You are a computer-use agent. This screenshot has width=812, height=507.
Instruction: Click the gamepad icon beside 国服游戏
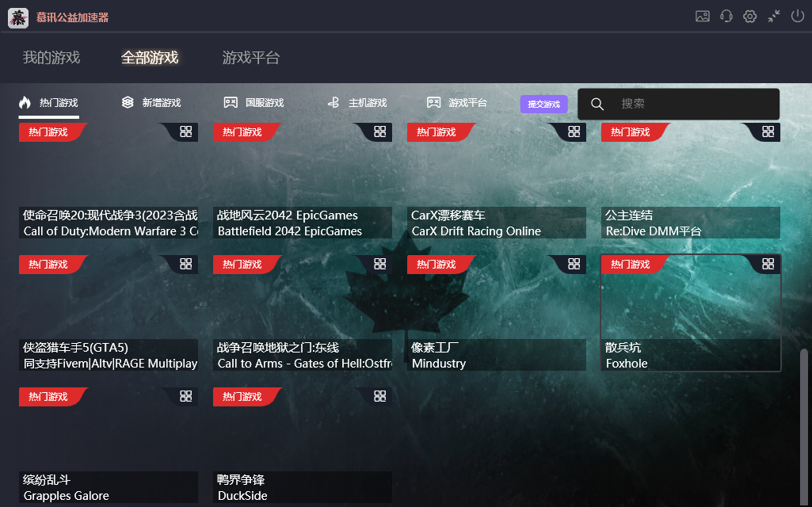pos(232,102)
